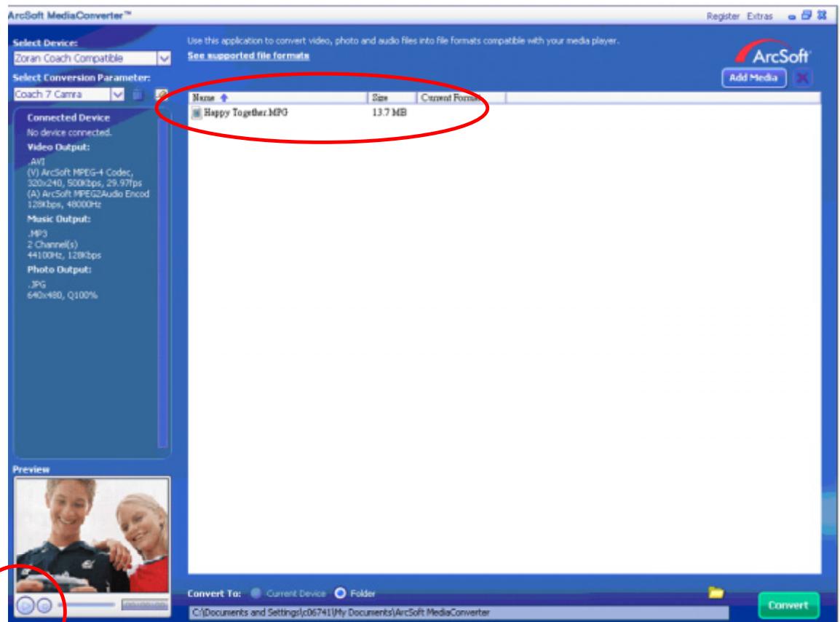
Task: Click the preview seek slider
Action: click(x=86, y=605)
